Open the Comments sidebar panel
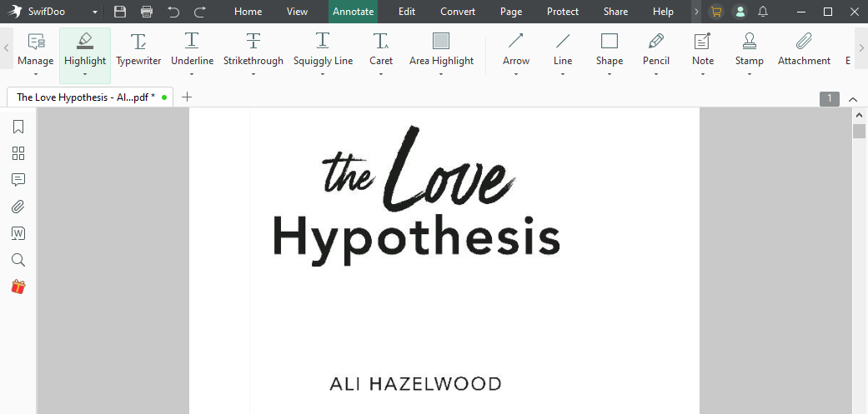The width and height of the screenshot is (868, 414). [x=18, y=180]
